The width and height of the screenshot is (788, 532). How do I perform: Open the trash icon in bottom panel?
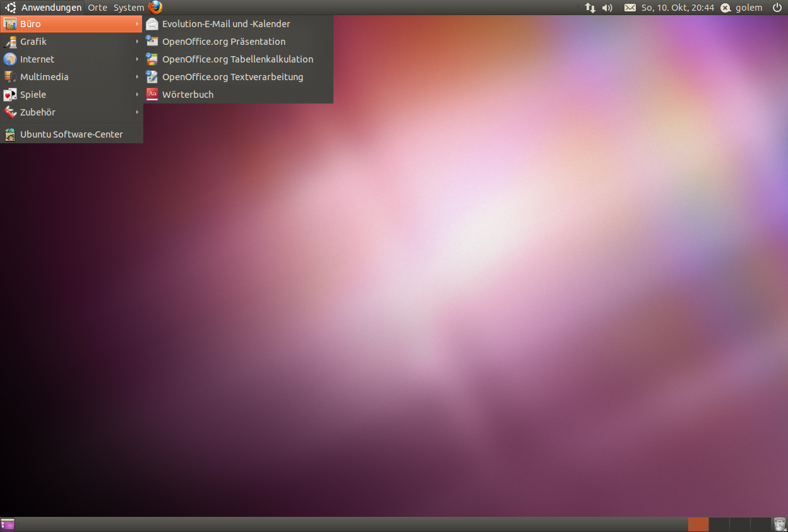coord(779,524)
